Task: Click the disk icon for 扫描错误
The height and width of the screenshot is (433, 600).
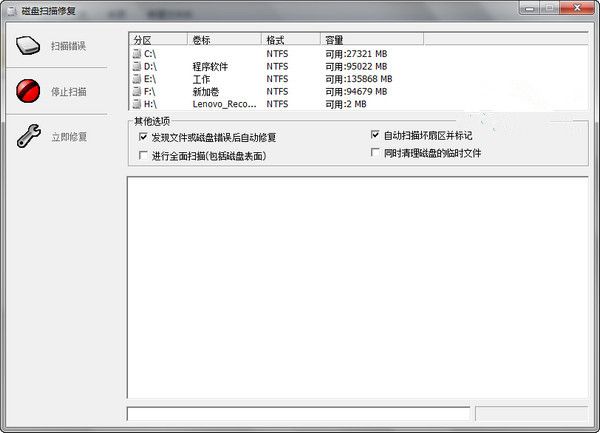Action: coord(28,46)
